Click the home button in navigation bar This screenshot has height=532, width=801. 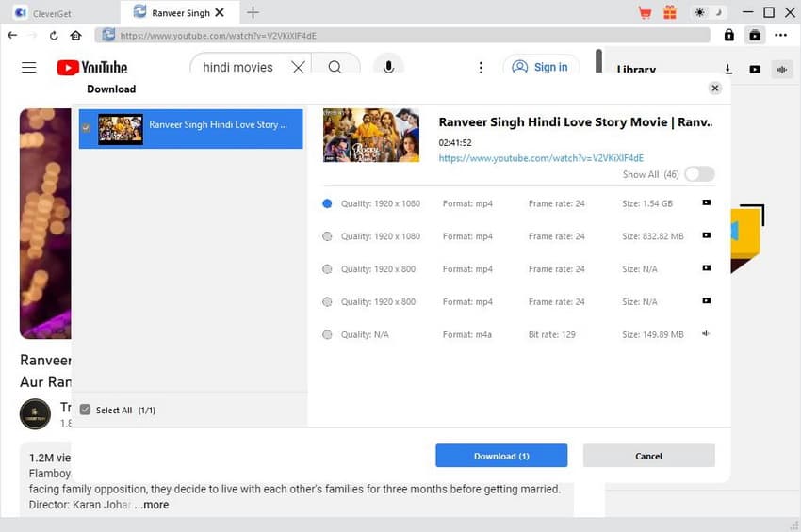pyautogui.click(x=75, y=35)
